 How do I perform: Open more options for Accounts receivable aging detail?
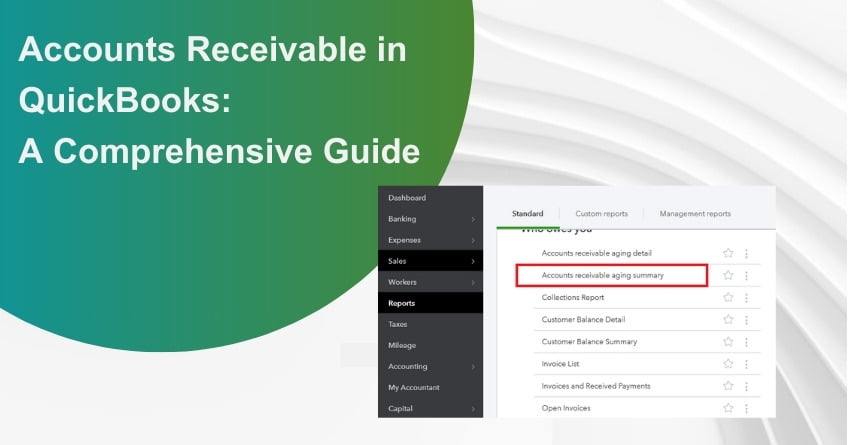pyautogui.click(x=746, y=253)
